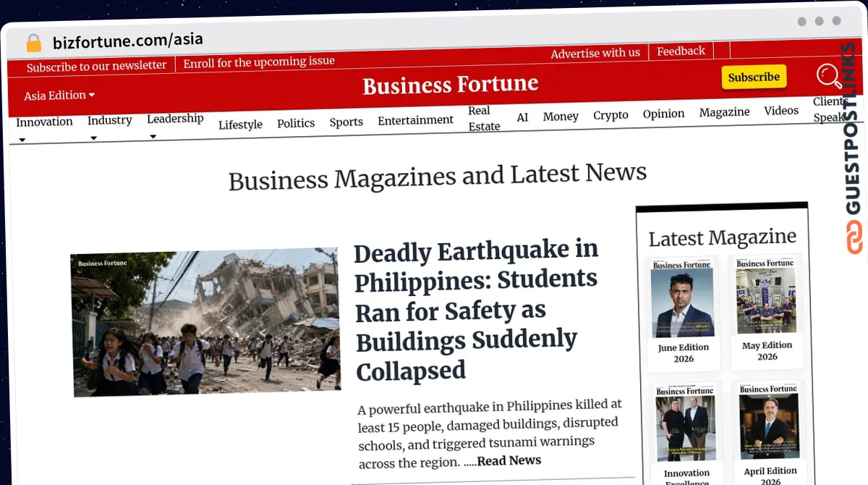Open the Real Estate section
The image size is (868, 485).
pyautogui.click(x=484, y=118)
